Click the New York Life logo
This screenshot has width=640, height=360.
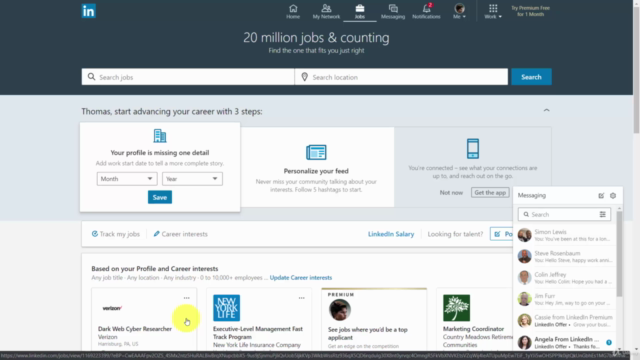point(227,308)
